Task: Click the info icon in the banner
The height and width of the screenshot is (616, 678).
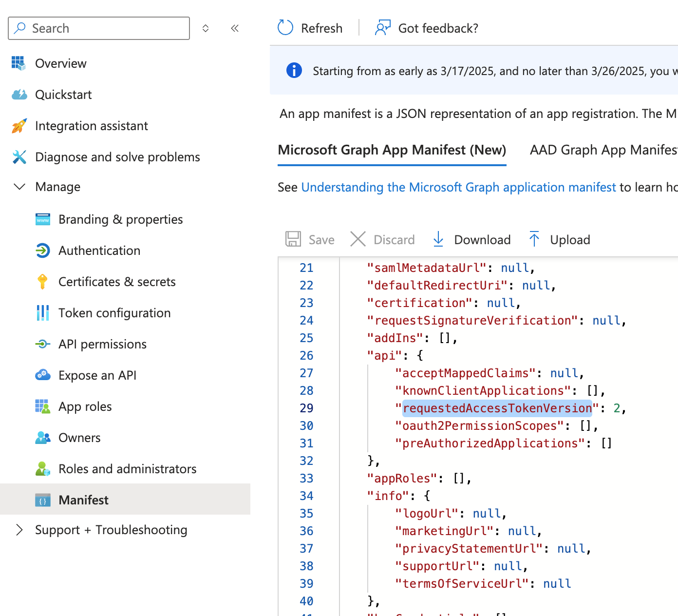Action: point(294,70)
